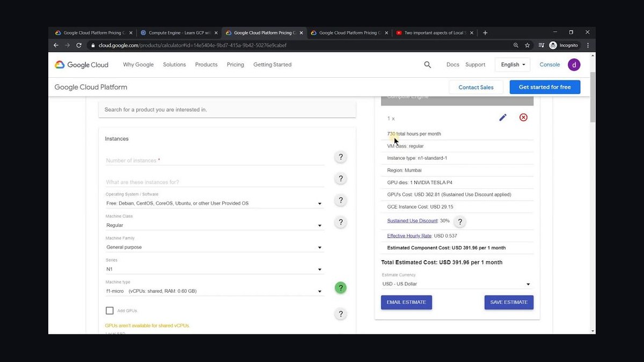Open the Why Google menu
644x362 pixels.
click(x=138, y=65)
